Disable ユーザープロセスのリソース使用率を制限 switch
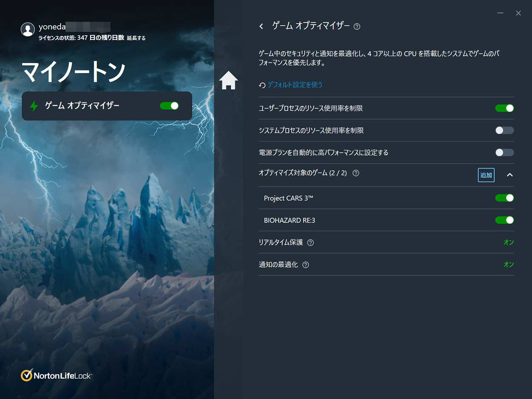The height and width of the screenshot is (399, 532). coord(505,108)
